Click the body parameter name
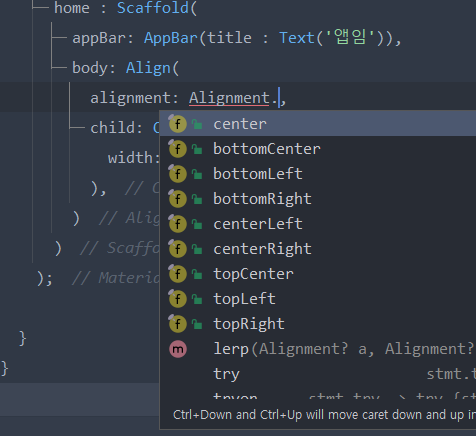Viewport: 476px width, 436px height. point(90,68)
